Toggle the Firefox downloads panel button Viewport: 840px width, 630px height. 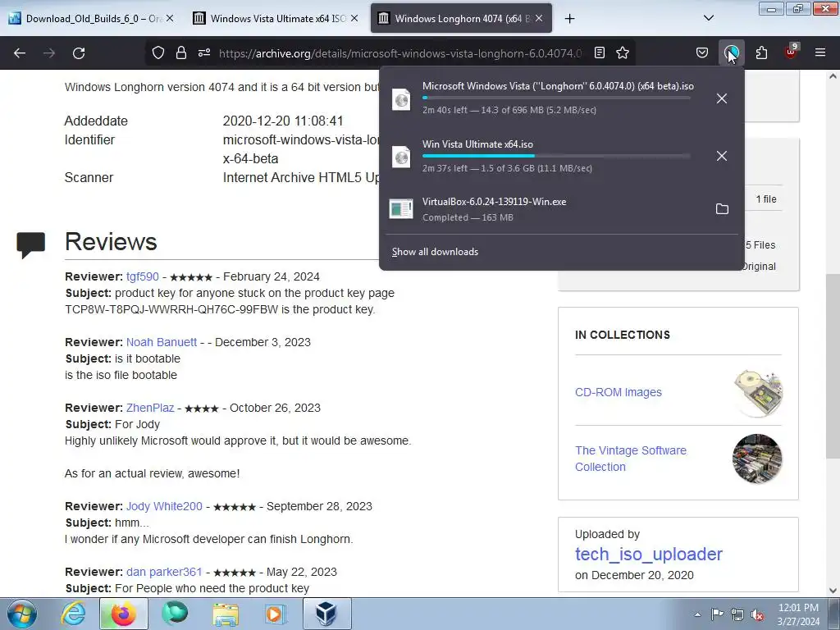click(731, 52)
